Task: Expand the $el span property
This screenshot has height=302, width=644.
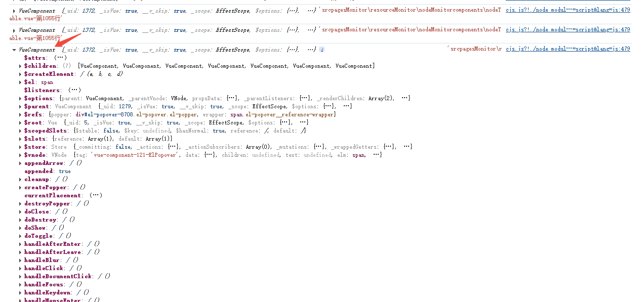Action: 20,82
